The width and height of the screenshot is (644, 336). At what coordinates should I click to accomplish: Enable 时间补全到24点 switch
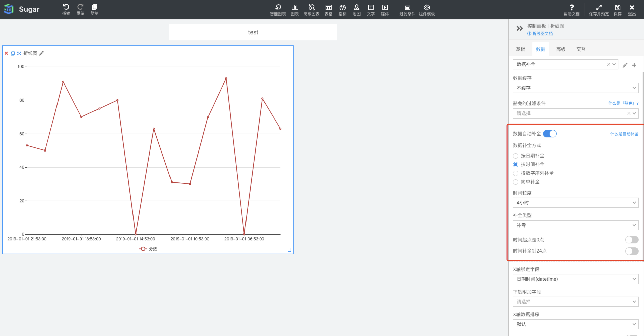tap(632, 251)
